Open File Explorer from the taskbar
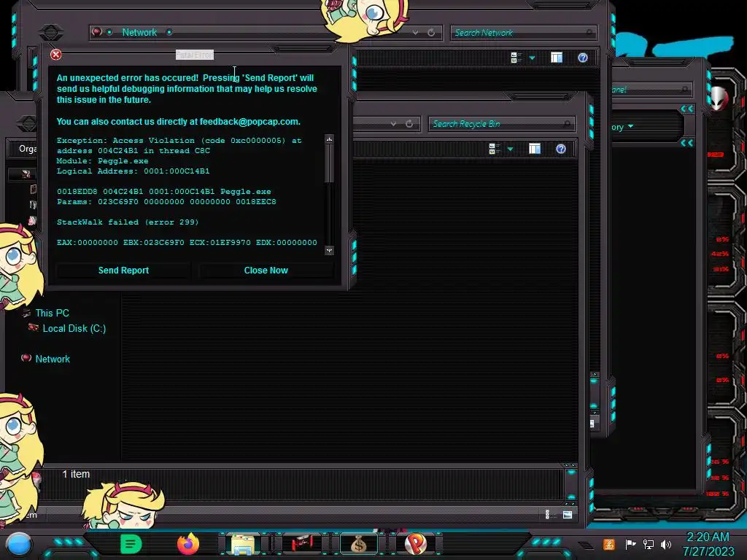This screenshot has height=560, width=747. tap(243, 544)
